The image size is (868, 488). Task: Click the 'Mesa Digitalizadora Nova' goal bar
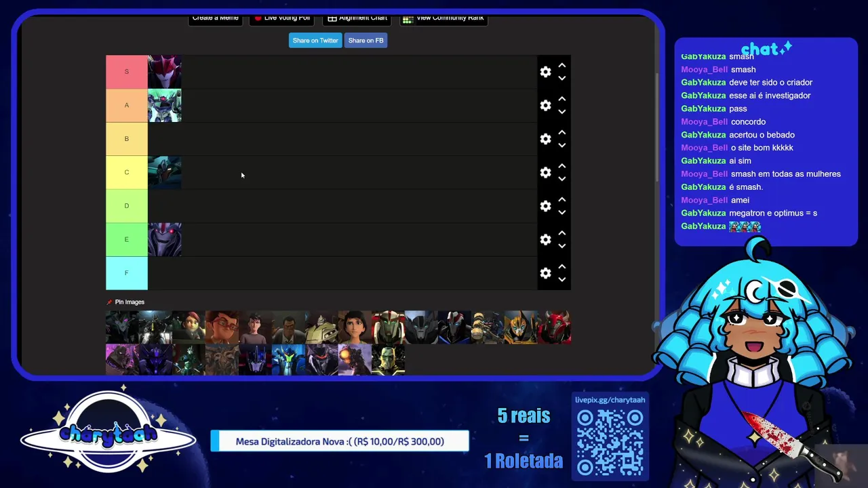(340, 441)
